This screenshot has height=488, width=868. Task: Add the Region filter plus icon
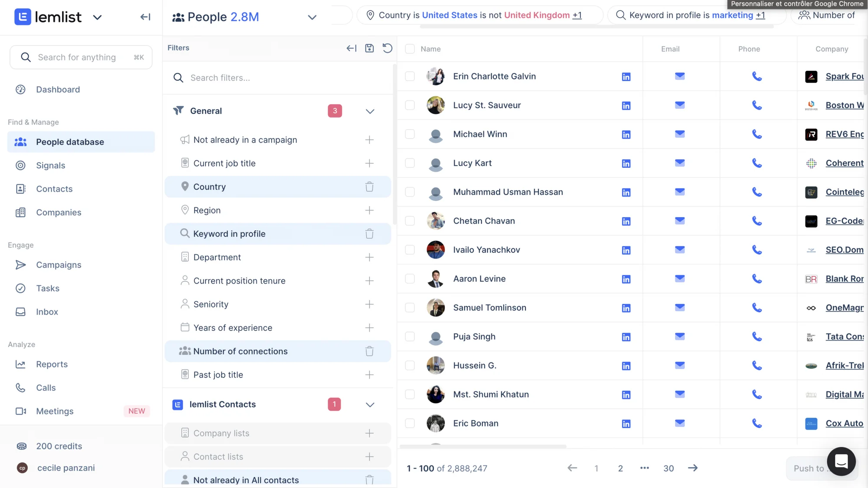(369, 210)
